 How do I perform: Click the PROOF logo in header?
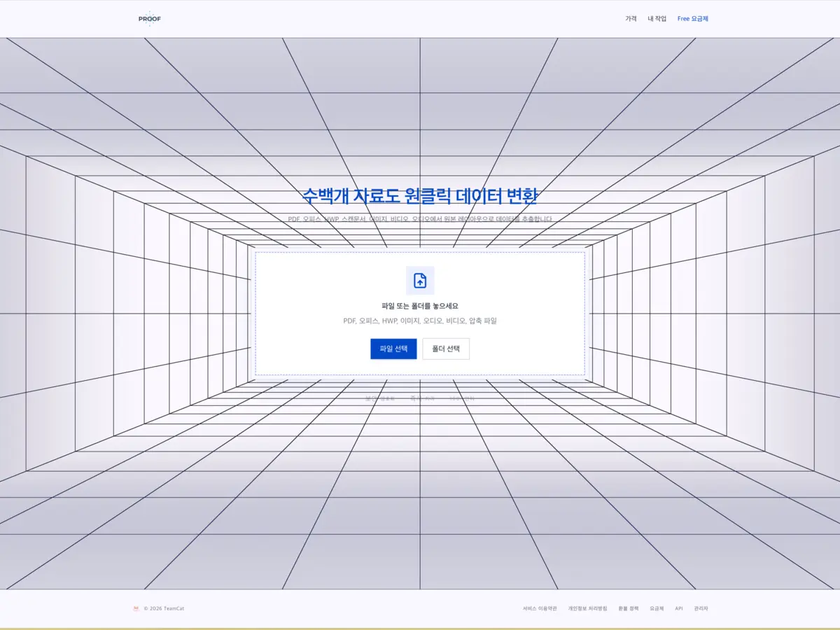click(150, 19)
